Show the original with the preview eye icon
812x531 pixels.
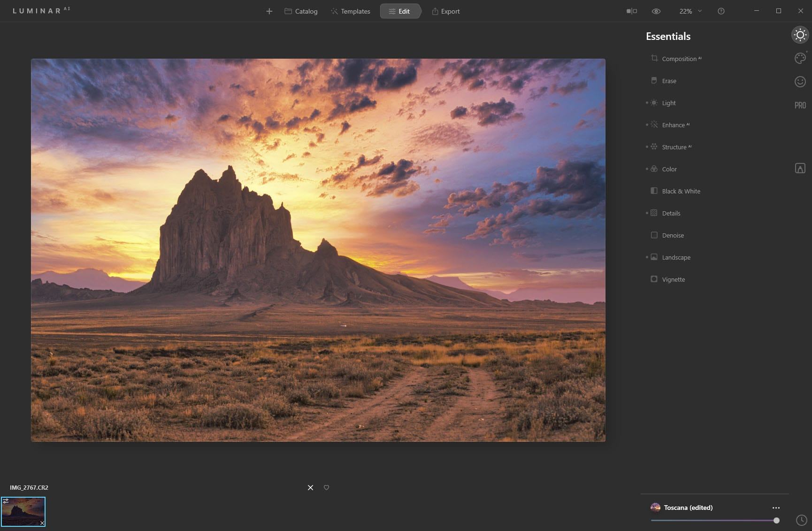[656, 11]
